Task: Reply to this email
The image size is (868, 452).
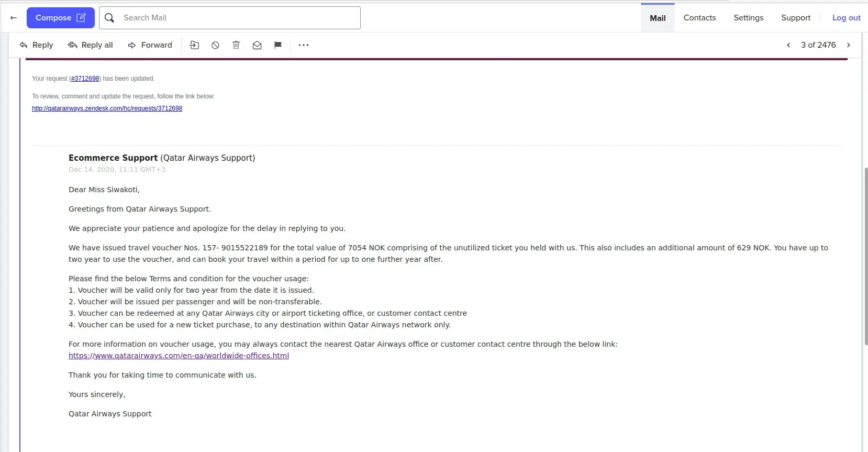Action: 37,45
